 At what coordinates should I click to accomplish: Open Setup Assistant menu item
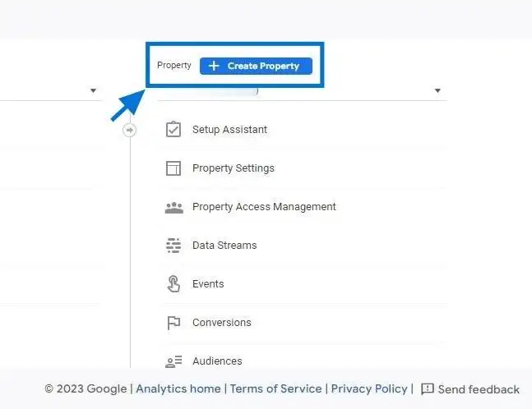click(x=229, y=130)
